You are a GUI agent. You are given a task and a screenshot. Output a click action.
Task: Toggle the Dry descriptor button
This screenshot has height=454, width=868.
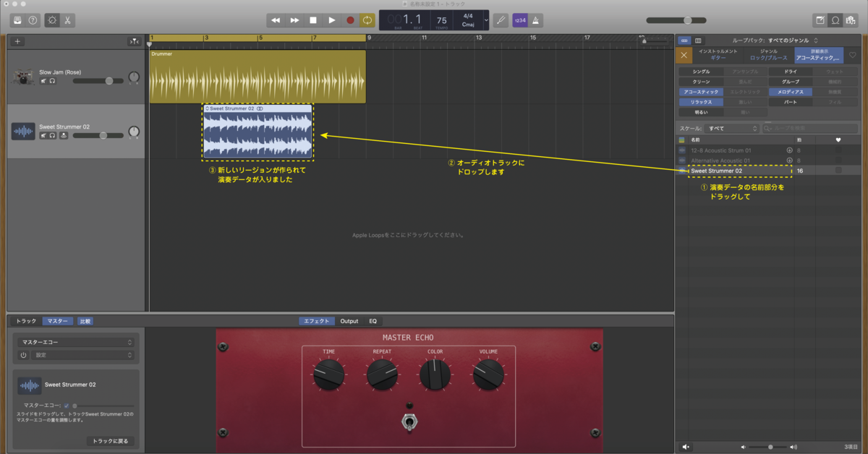pos(791,72)
